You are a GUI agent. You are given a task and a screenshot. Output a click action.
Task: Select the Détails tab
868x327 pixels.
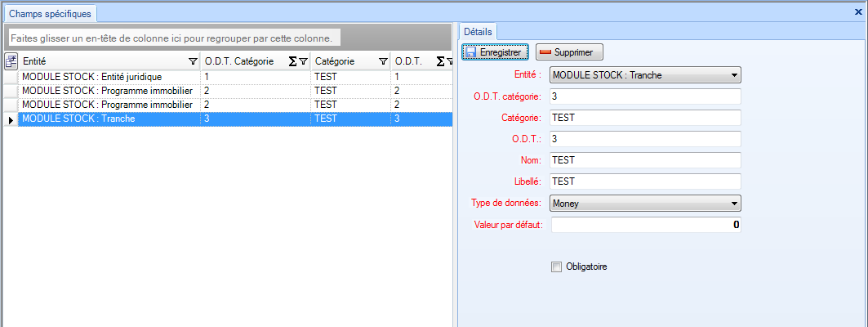[478, 31]
